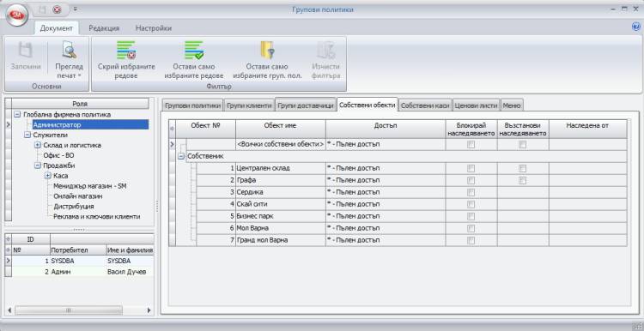Select the Админ user row
Image resolution: width=644 pixels, height=331 pixels.
click(x=82, y=272)
